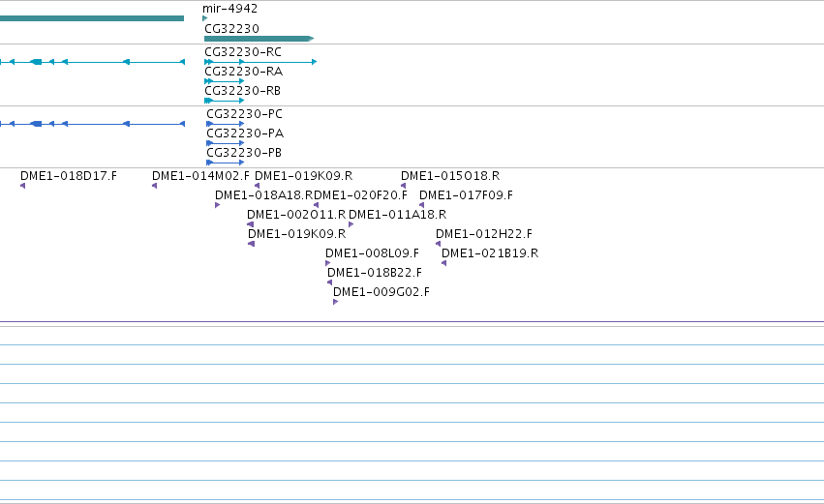This screenshot has height=504, width=824.
Task: Click the DME1-008L09.F label
Action: 372,253
